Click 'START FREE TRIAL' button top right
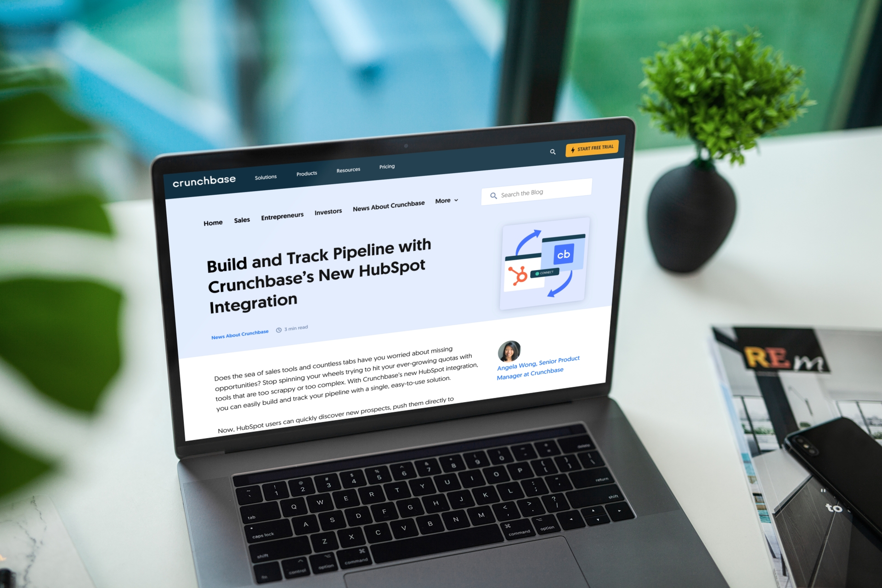This screenshot has width=882, height=588. pyautogui.click(x=592, y=150)
